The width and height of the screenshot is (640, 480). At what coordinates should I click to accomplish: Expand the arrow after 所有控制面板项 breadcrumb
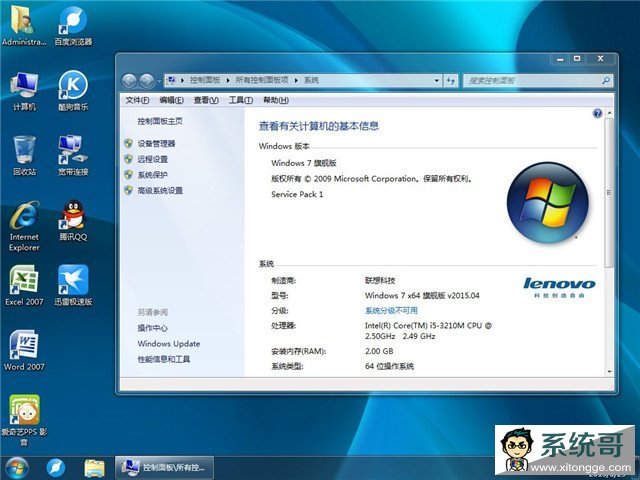296,80
